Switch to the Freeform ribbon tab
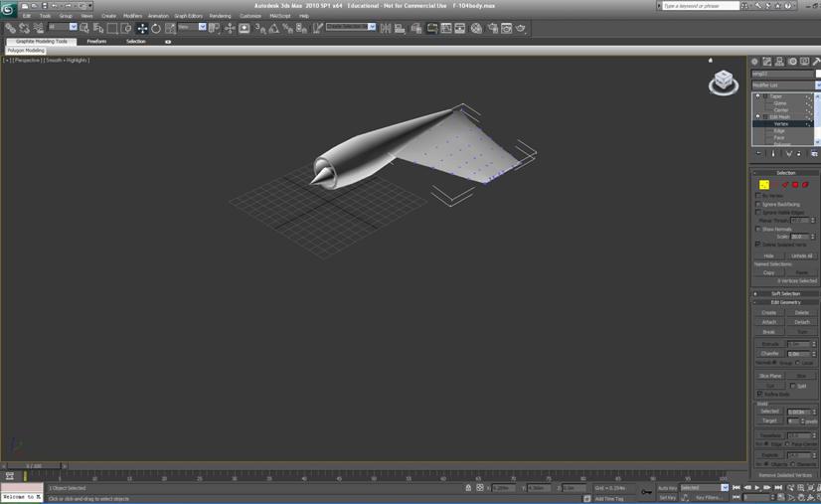This screenshot has width=821, height=504. (x=96, y=42)
